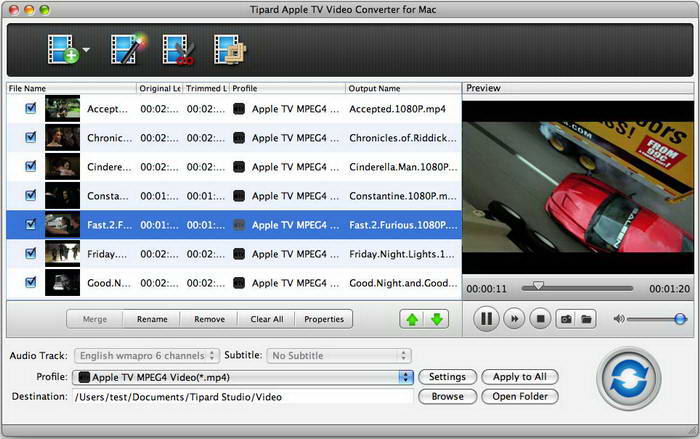Click output name Constantine.1080P

point(403,196)
